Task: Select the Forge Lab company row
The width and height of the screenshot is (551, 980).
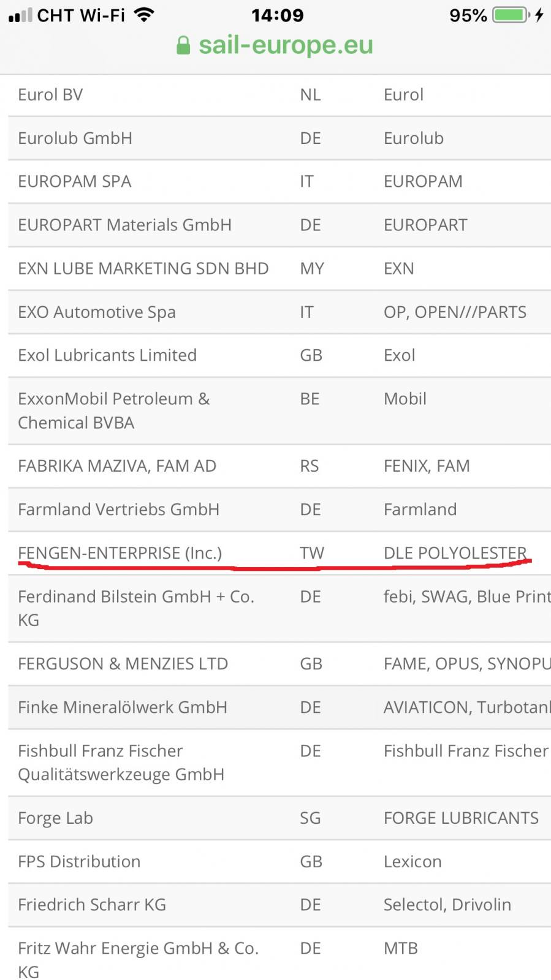Action: coord(55,818)
